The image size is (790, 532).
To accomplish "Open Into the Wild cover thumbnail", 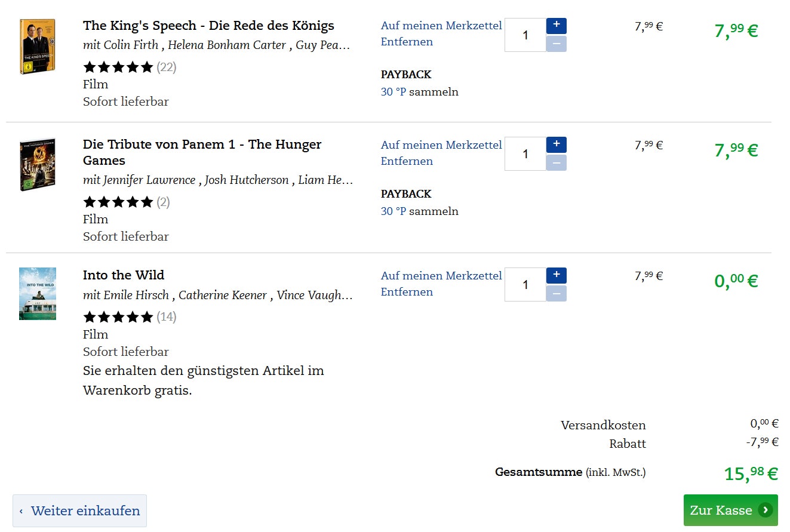I will pyautogui.click(x=37, y=294).
